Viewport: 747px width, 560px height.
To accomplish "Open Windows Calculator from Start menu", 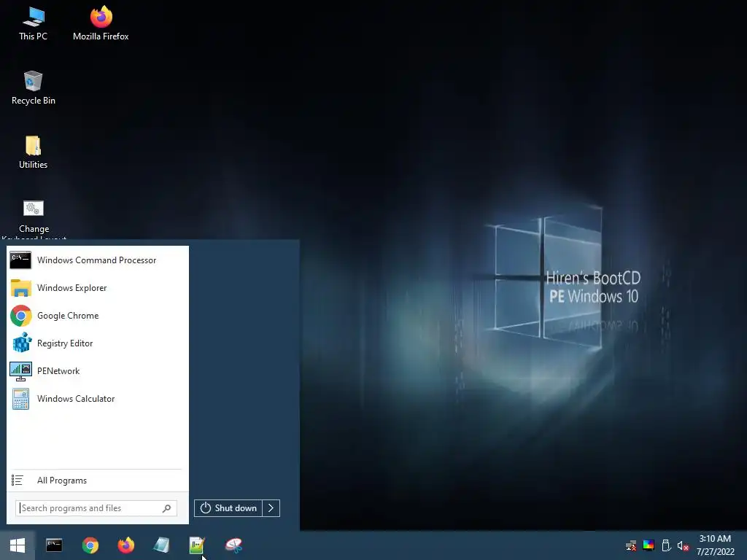I will pyautogui.click(x=97, y=399).
